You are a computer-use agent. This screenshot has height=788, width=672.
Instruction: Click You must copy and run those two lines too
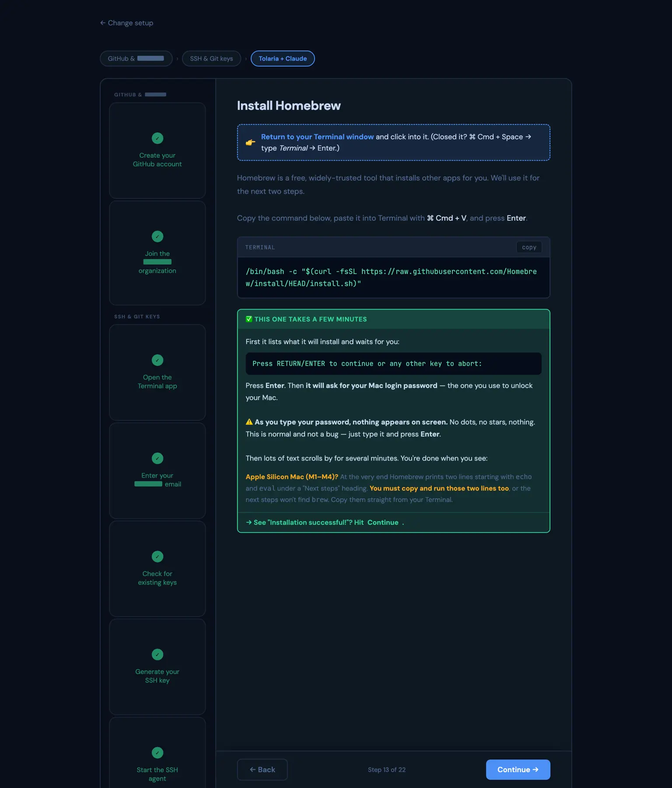[x=439, y=488]
